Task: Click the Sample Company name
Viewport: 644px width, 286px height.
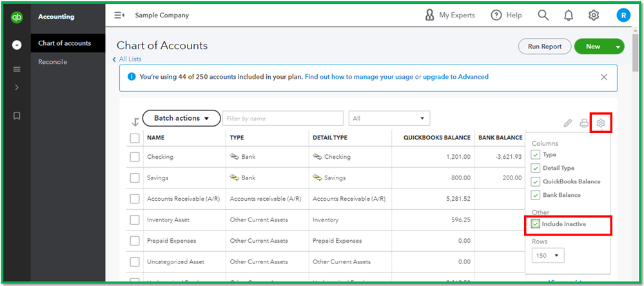Action: point(162,15)
